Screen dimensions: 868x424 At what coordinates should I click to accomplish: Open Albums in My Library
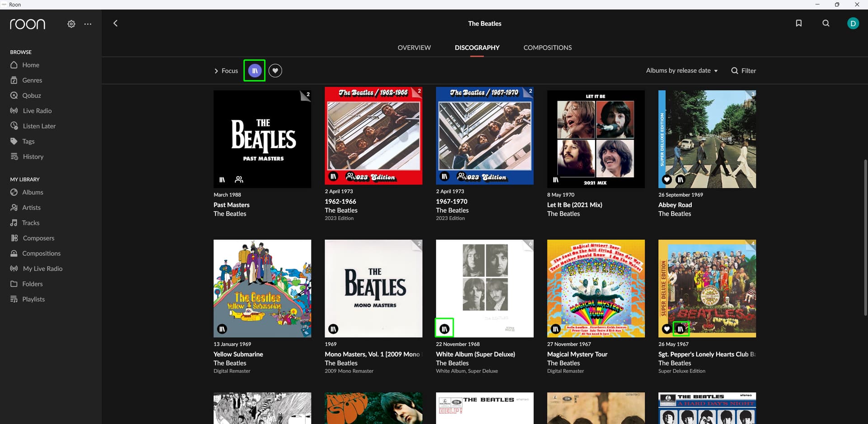(27, 192)
